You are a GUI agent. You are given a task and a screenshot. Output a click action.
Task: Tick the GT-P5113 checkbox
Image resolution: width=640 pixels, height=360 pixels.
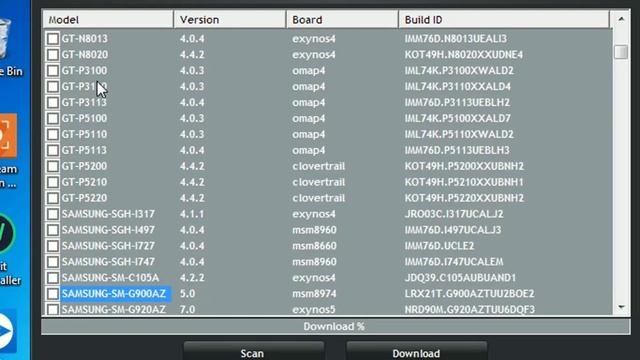53,150
